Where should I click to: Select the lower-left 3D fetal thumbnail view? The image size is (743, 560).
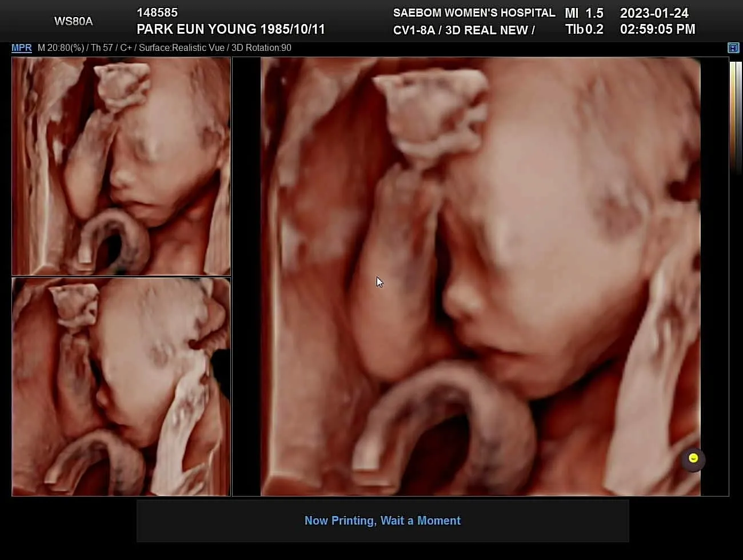(x=121, y=387)
